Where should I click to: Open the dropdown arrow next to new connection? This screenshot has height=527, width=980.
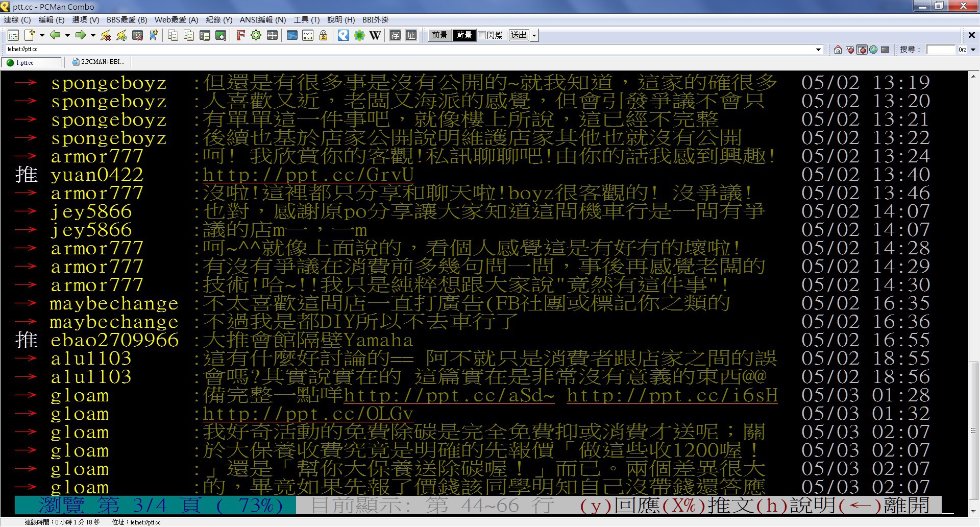click(42, 35)
